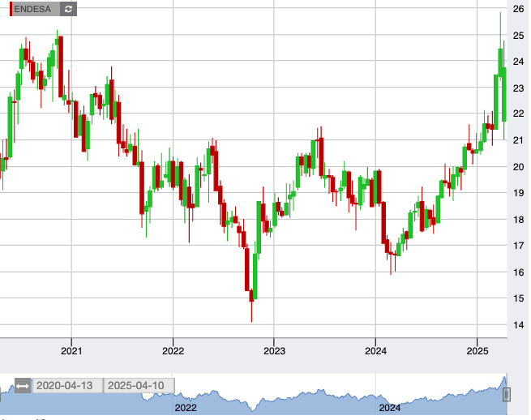Click the 2022 label on the main time axis
The image size is (531, 420).
[173, 351]
